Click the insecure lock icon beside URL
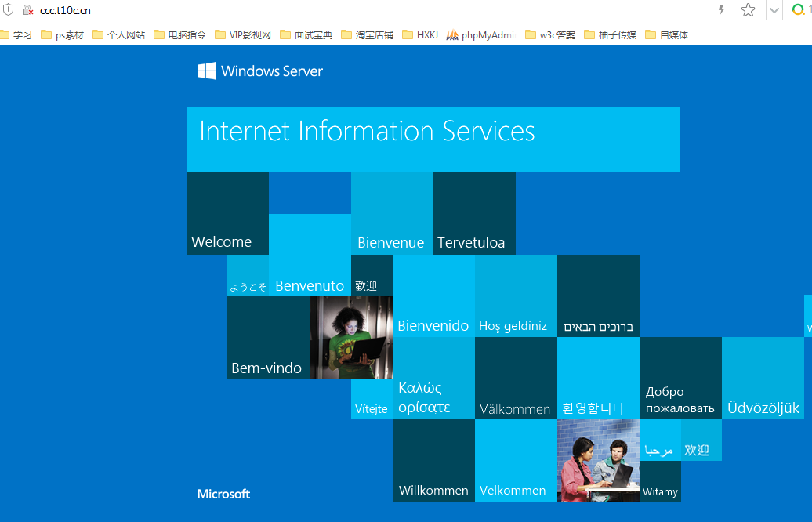 pyautogui.click(x=27, y=10)
